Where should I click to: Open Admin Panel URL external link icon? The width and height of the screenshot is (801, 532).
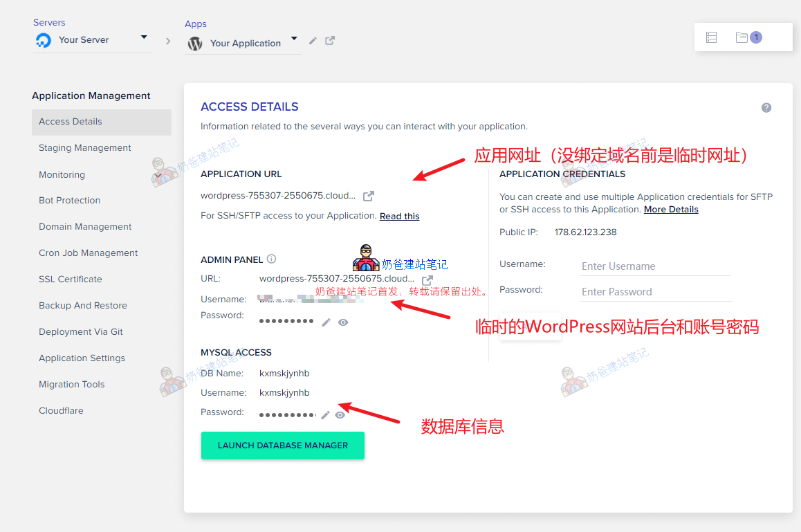[x=427, y=280]
